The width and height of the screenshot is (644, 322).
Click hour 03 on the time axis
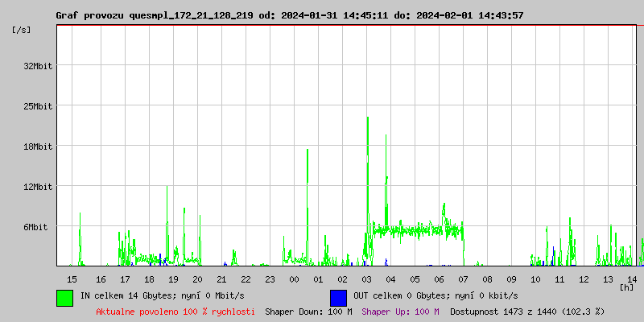tap(367, 279)
